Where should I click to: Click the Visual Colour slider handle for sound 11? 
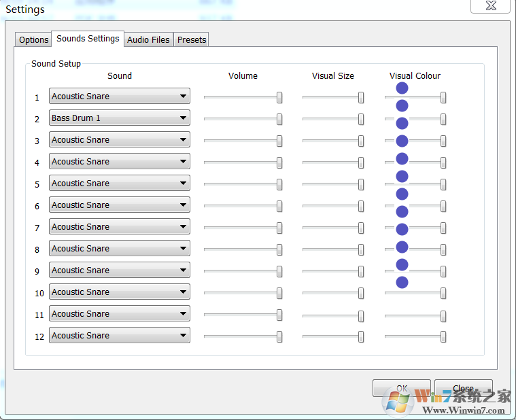(443, 316)
